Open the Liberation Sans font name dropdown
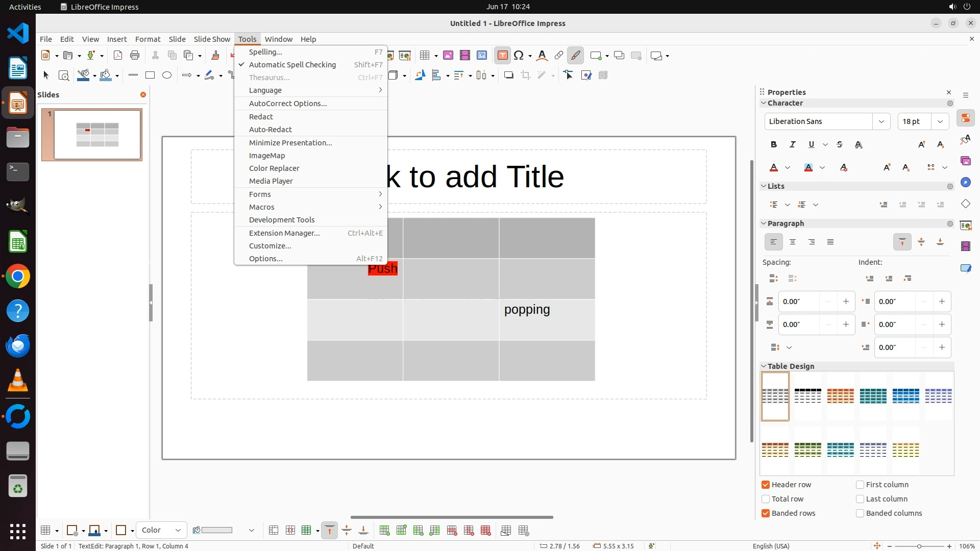 point(881,121)
